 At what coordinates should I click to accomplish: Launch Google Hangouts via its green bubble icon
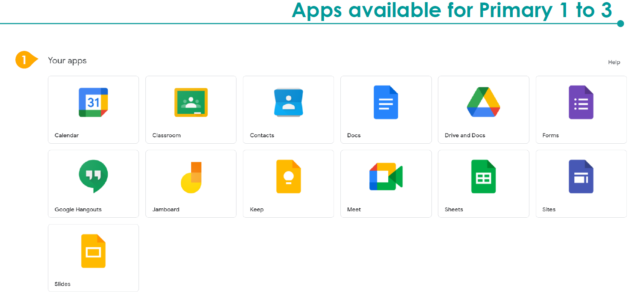[93, 177]
